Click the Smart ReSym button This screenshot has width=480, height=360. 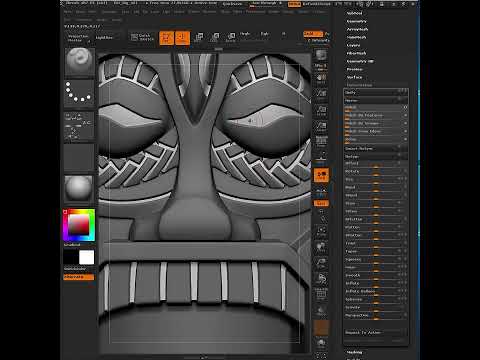click(x=376, y=148)
